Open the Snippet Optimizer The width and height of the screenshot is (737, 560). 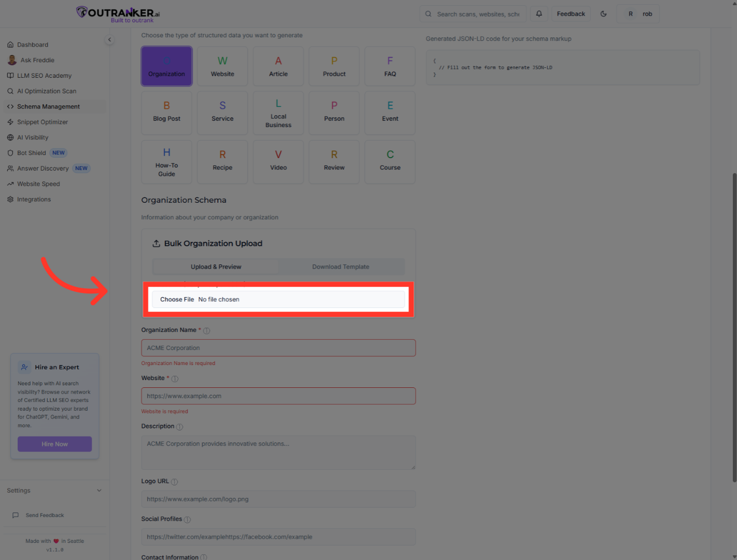point(42,122)
